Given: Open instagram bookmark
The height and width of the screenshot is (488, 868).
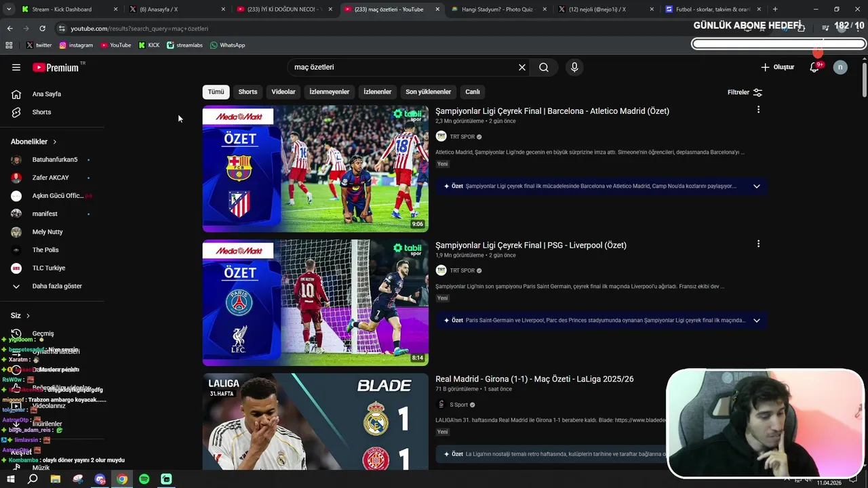Looking at the screenshot, I should [x=76, y=45].
